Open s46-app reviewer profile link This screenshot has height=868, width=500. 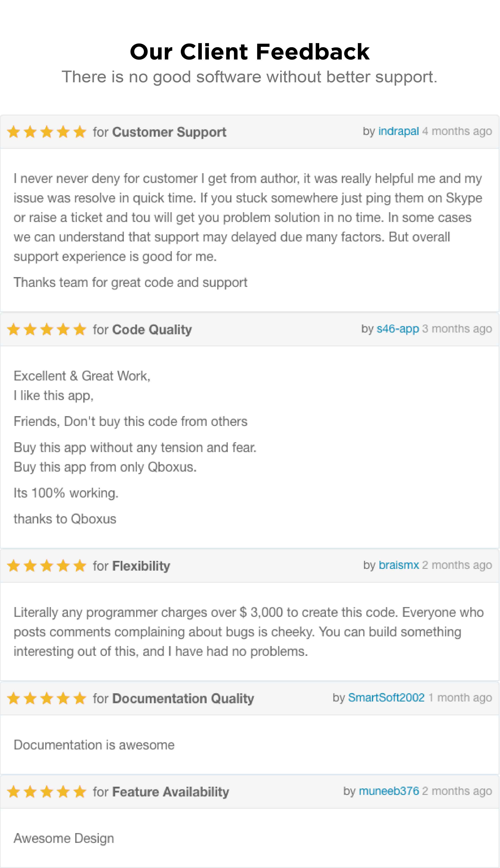pyautogui.click(x=398, y=329)
